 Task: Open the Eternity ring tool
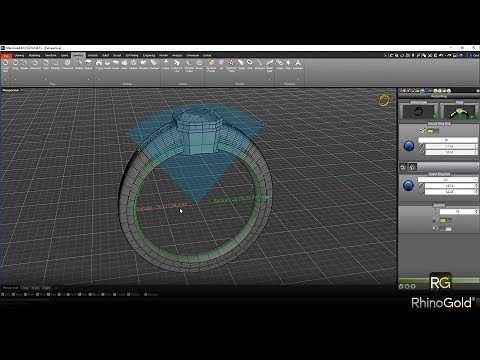[x=55, y=64]
